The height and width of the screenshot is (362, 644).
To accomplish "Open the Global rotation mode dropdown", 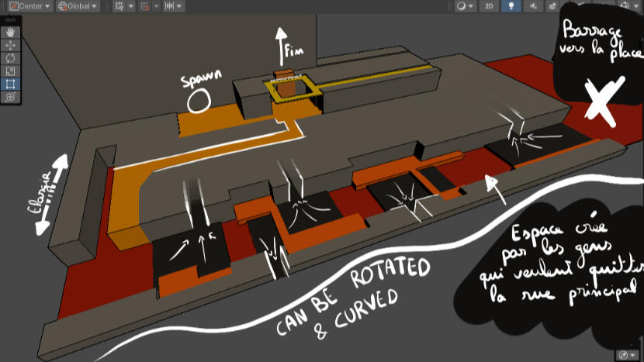I will pyautogui.click(x=78, y=6).
